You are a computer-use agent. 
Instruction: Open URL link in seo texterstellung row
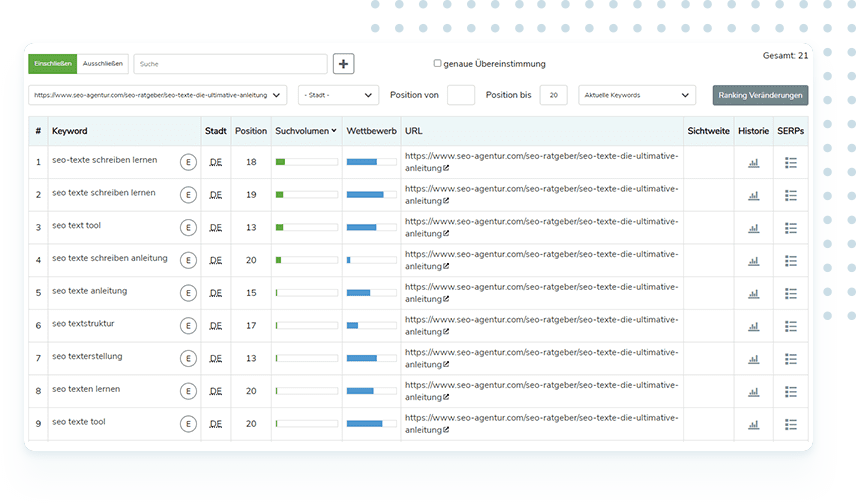[541, 358]
